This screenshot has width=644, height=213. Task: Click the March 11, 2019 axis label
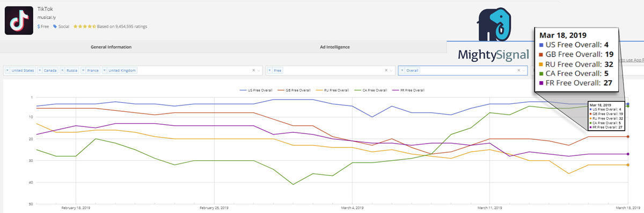point(490,207)
